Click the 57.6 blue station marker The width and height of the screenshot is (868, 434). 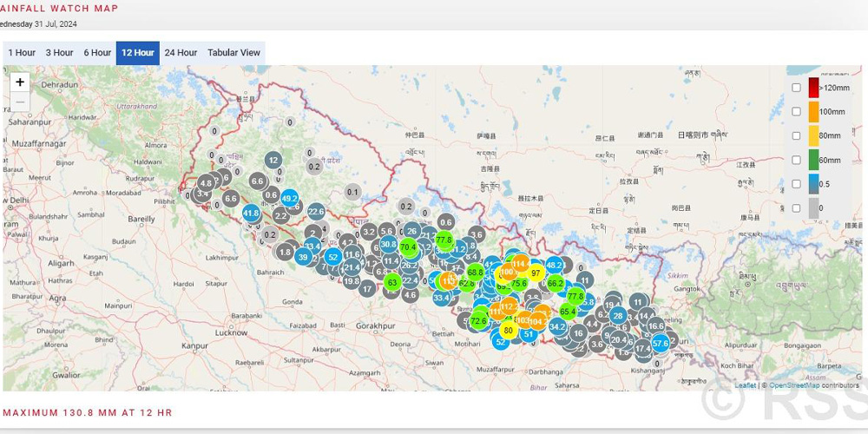661,344
